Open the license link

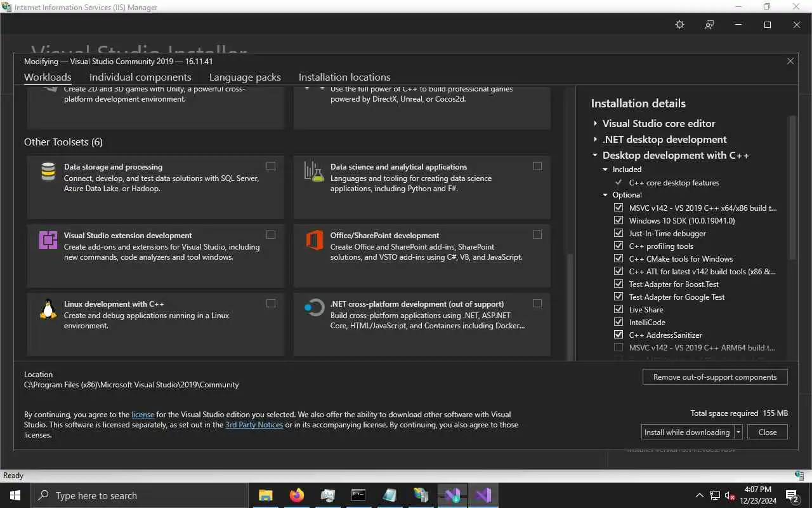coord(143,415)
